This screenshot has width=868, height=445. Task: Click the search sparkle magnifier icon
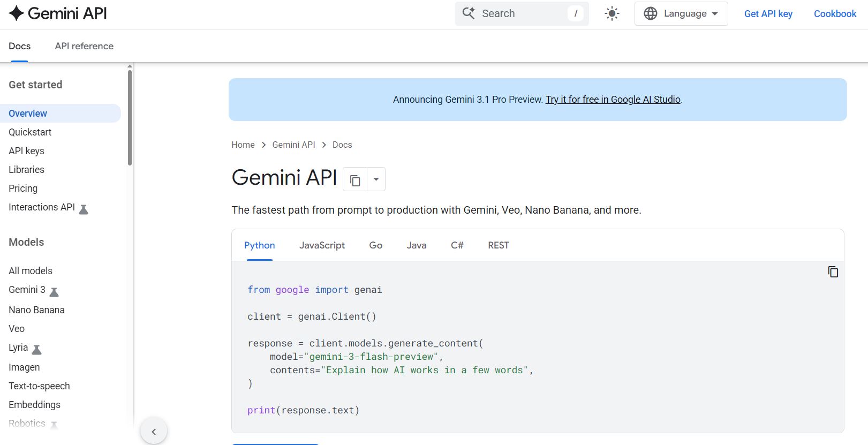(469, 13)
